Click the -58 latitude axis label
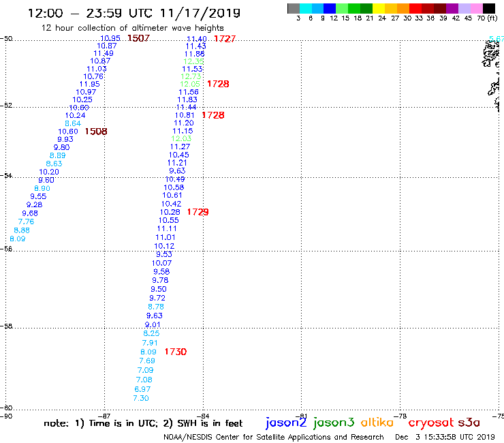The width and height of the screenshot is (504, 443). (6, 326)
